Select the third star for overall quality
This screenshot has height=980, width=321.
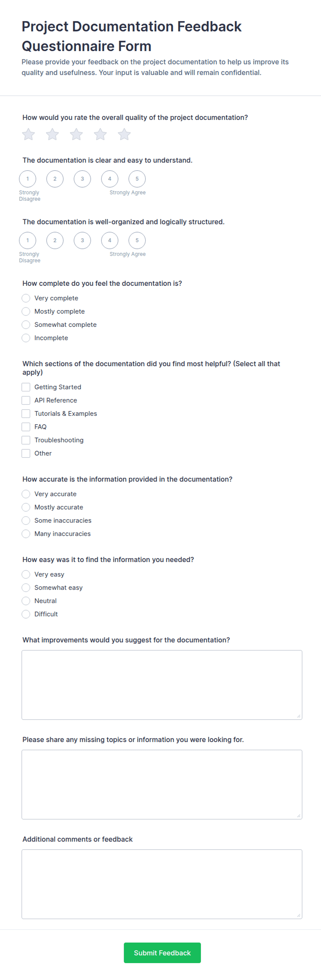(x=76, y=134)
